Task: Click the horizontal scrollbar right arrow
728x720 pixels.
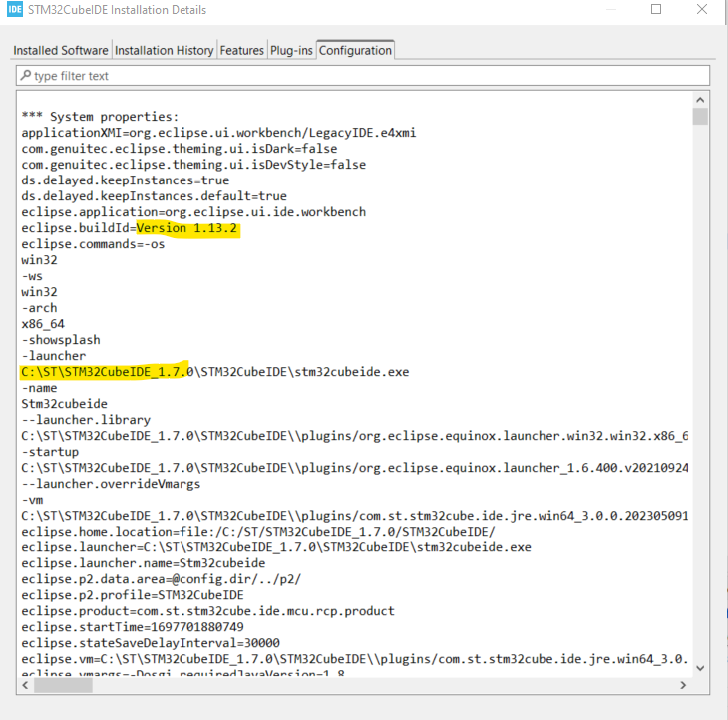Action: [683, 685]
